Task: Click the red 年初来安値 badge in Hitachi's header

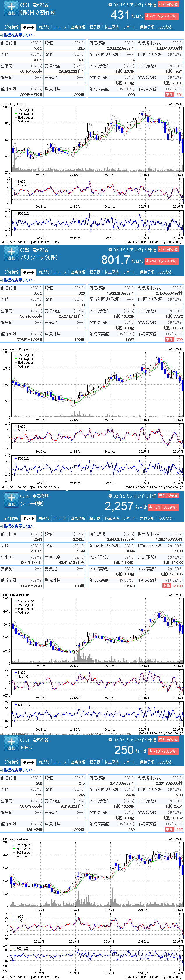Action: point(168,5)
